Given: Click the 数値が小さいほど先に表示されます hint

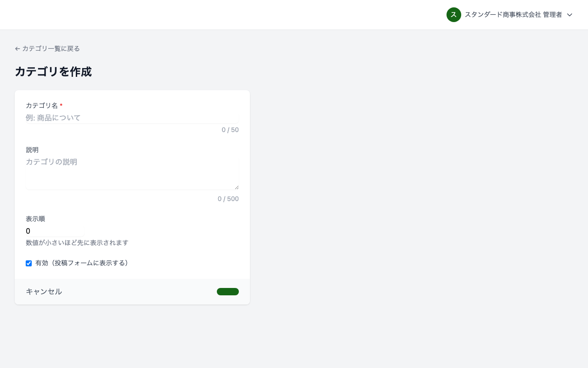Looking at the screenshot, I should point(77,243).
